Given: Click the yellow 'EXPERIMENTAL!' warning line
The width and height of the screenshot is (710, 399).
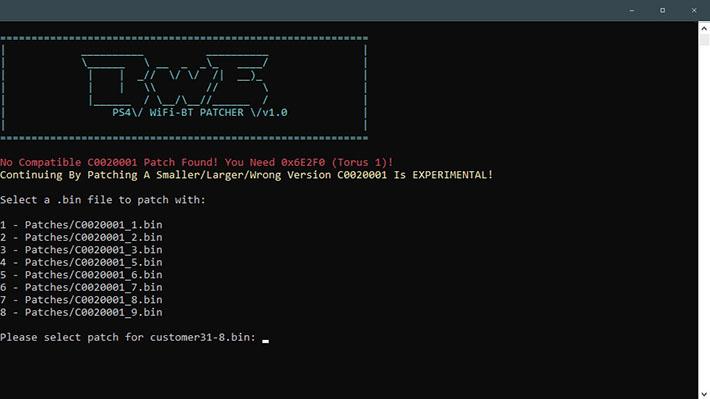Looking at the screenshot, I should tap(246, 175).
